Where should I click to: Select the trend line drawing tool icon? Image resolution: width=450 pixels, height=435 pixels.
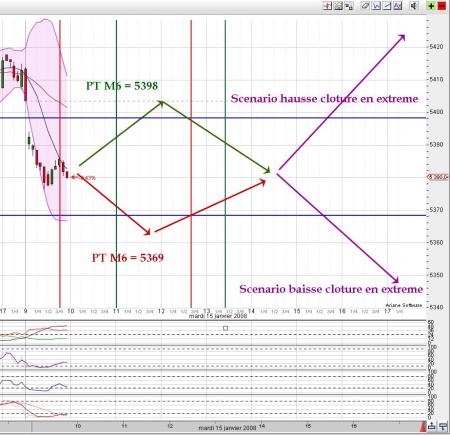coord(387,6)
